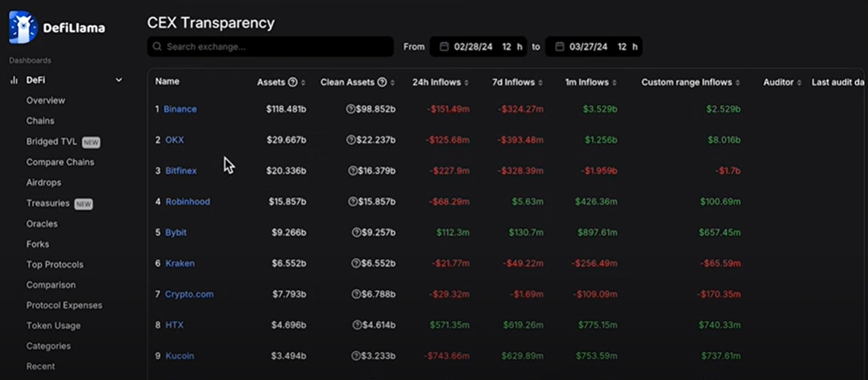
Task: Sort by Assets column arrows
Action: tap(303, 83)
